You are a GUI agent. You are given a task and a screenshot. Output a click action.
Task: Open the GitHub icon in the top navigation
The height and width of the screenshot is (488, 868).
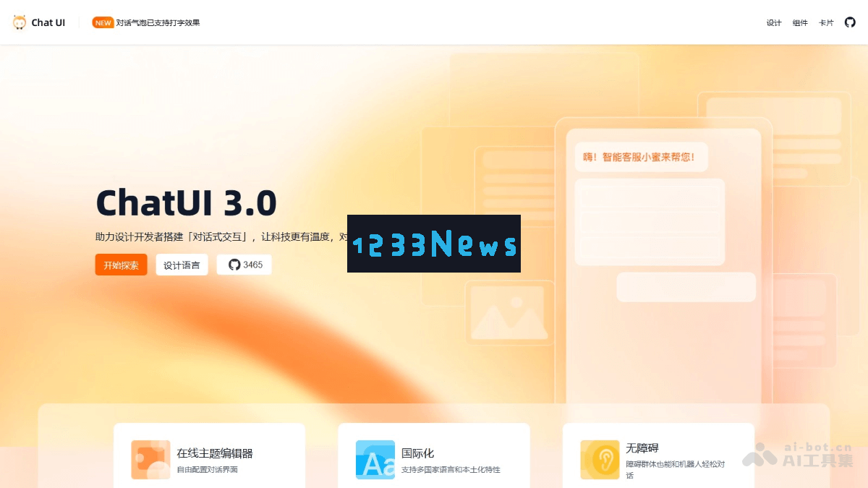tap(850, 22)
